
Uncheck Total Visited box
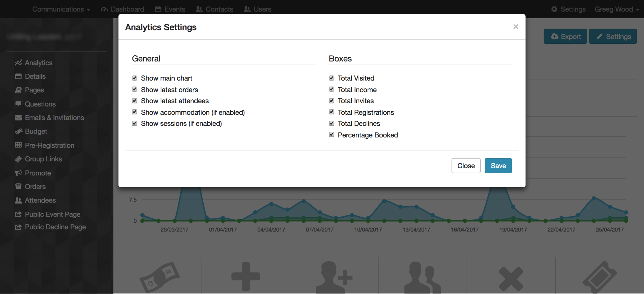(332, 78)
